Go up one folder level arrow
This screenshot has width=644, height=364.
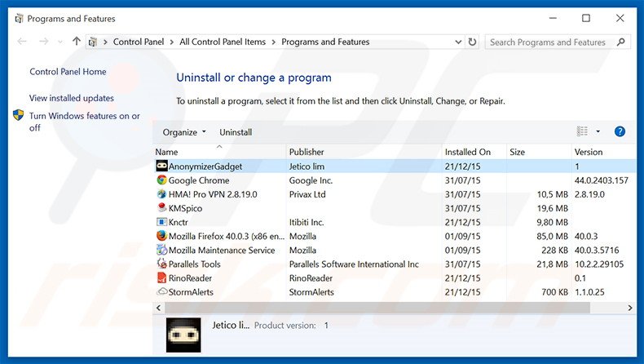[x=77, y=42]
